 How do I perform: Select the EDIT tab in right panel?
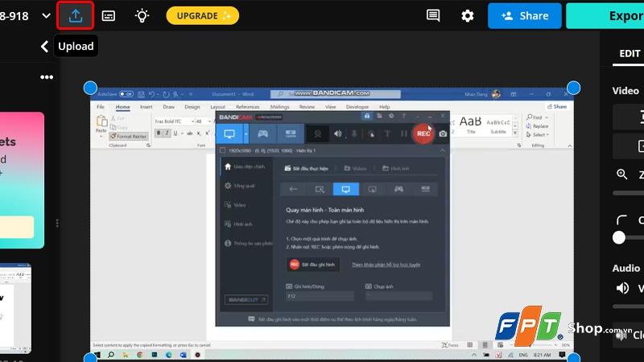(x=630, y=54)
